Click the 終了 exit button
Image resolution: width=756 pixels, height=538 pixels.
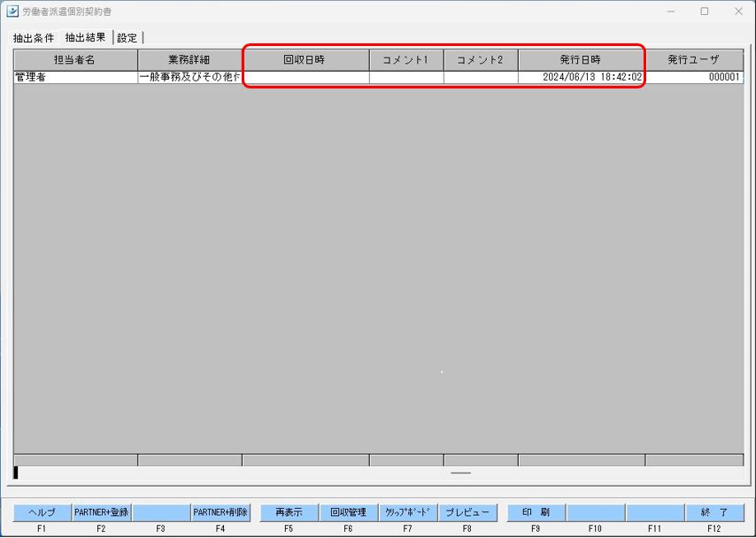pyautogui.click(x=714, y=512)
